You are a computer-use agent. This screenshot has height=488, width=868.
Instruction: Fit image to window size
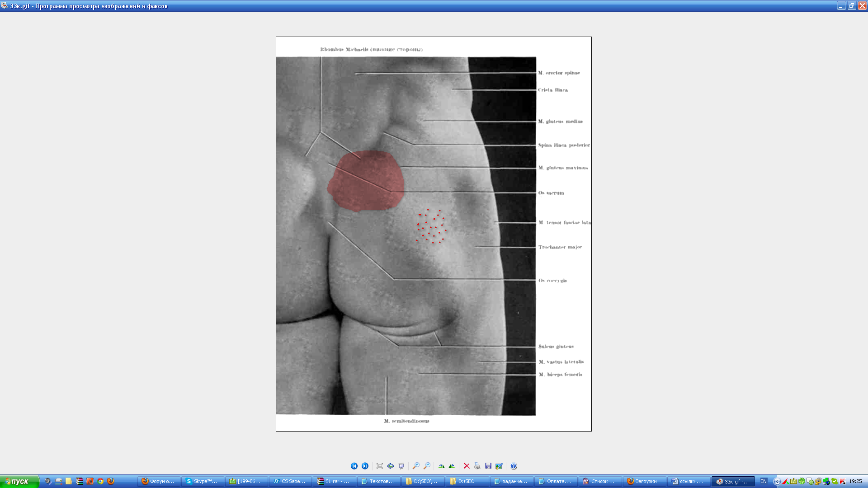[380, 466]
